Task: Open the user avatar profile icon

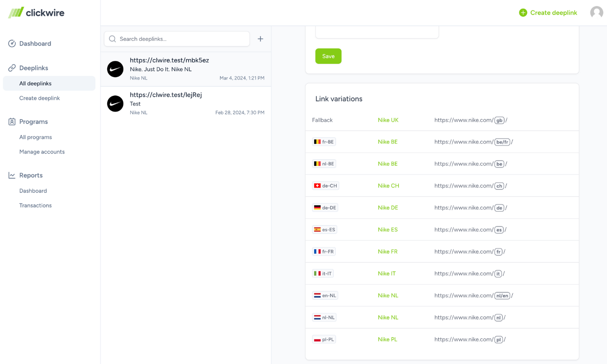Action: pyautogui.click(x=596, y=13)
